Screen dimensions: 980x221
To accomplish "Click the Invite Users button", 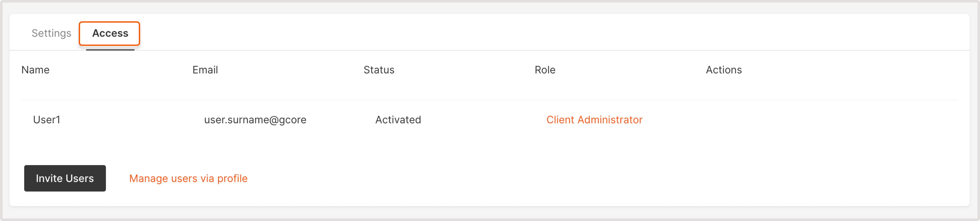I will [65, 178].
